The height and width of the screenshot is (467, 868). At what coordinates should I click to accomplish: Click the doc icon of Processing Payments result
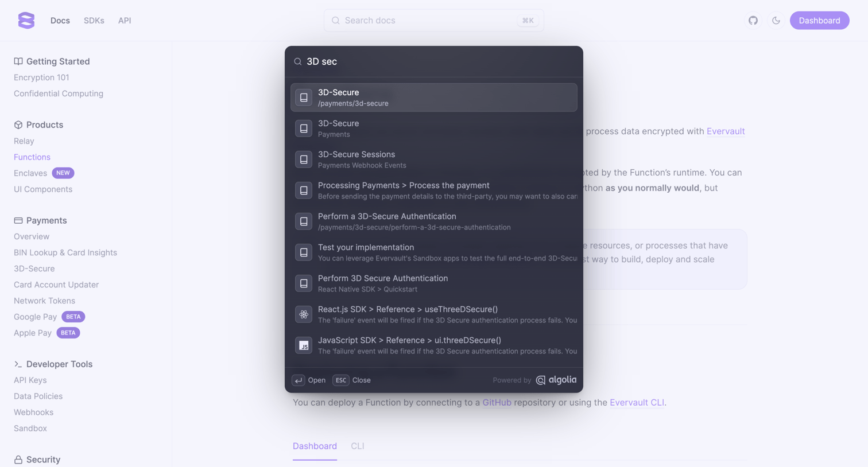coord(304,190)
